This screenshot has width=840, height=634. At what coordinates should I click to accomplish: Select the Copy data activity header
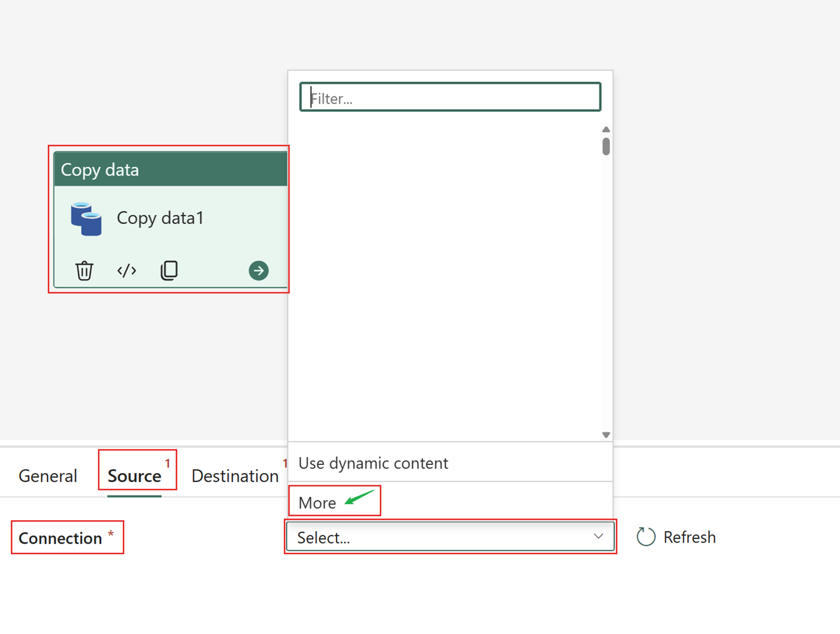click(x=170, y=169)
